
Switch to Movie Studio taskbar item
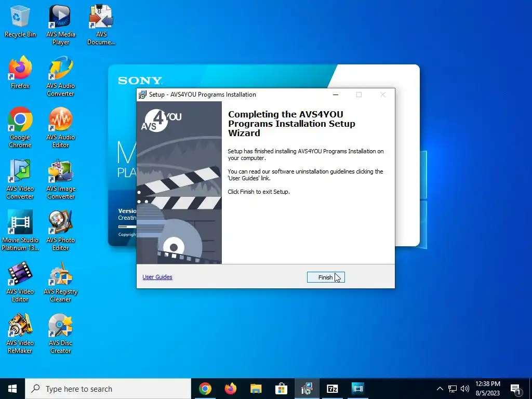(357, 389)
